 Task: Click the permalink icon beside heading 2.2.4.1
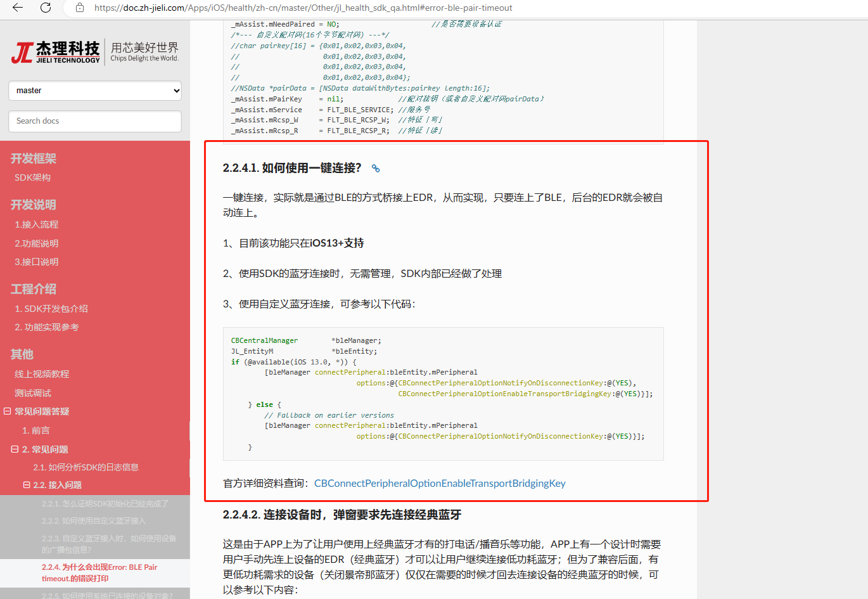(x=376, y=168)
